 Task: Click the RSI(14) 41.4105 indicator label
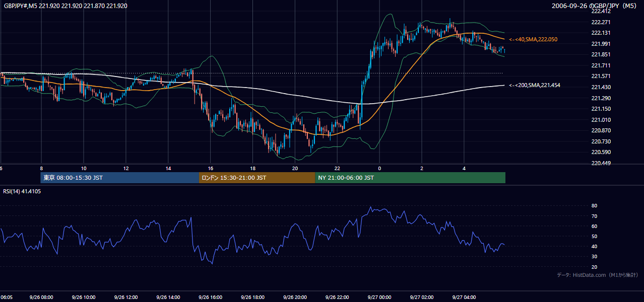click(22, 191)
